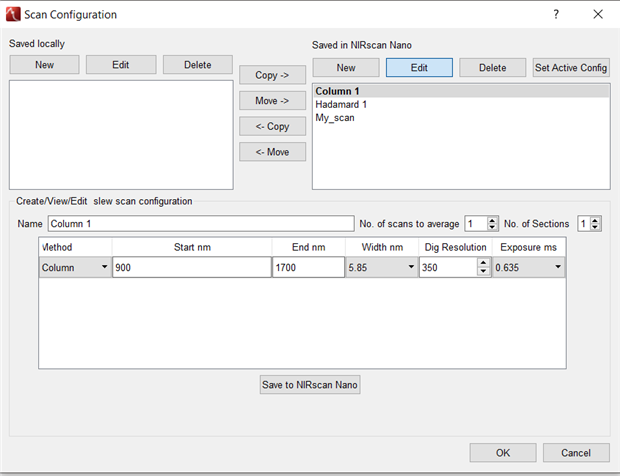Choose Column 1 in NIRscan Nano list
This screenshot has width=620, height=476.
pyautogui.click(x=337, y=91)
